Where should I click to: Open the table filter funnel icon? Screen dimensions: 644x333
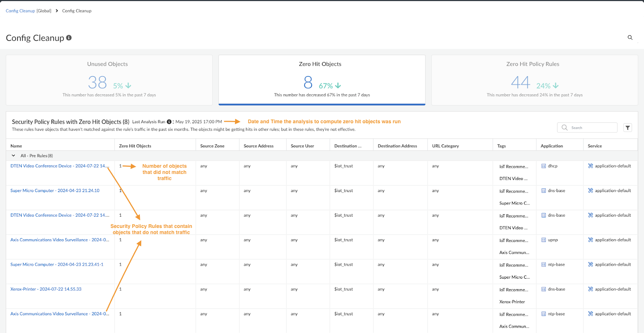[x=627, y=128]
